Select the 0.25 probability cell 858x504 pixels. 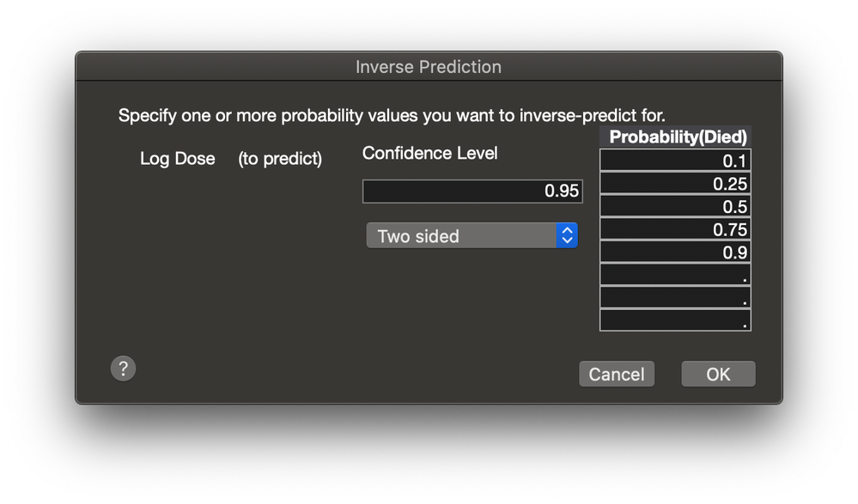(675, 184)
